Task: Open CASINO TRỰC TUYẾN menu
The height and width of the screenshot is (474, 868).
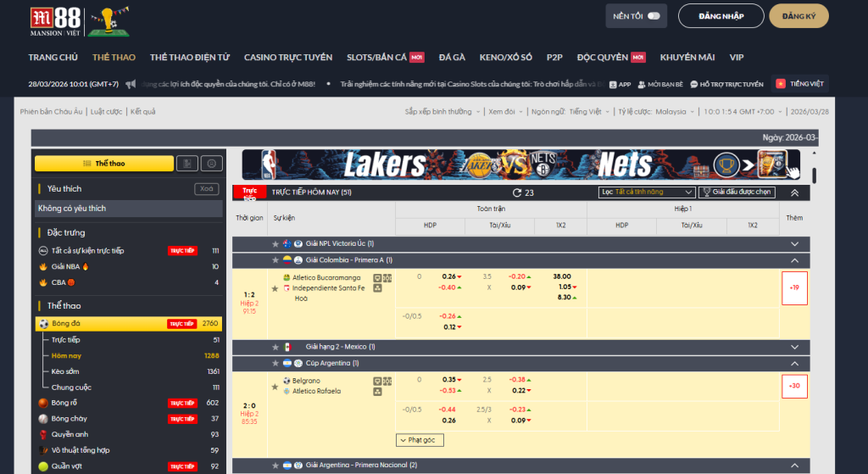Action: point(288,57)
